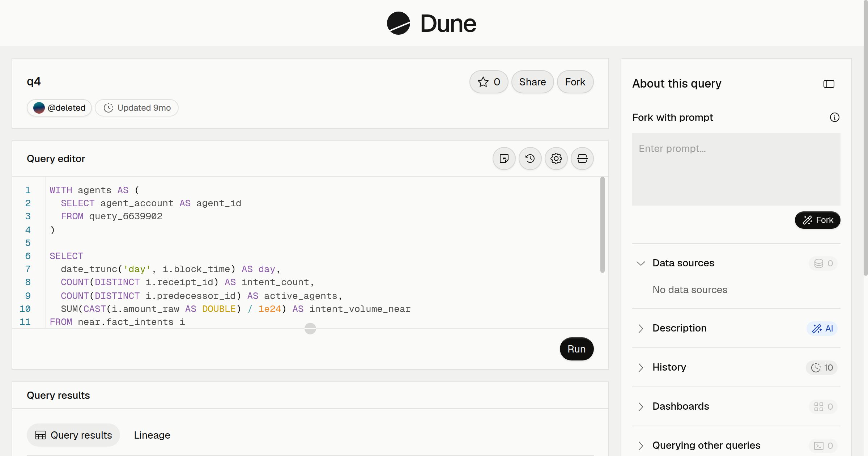
Task: Focus the Enter prompt text field
Action: [736, 169]
